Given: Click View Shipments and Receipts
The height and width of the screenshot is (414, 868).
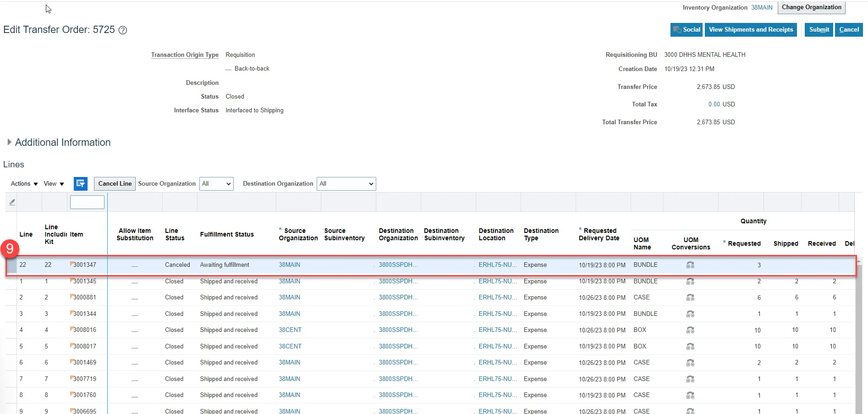Looking at the screenshot, I should coord(751,30).
